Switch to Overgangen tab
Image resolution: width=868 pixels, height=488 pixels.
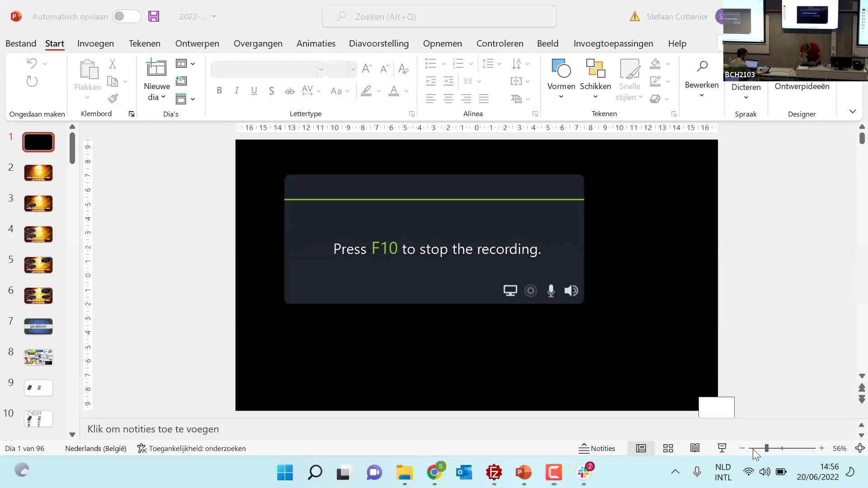[258, 43]
